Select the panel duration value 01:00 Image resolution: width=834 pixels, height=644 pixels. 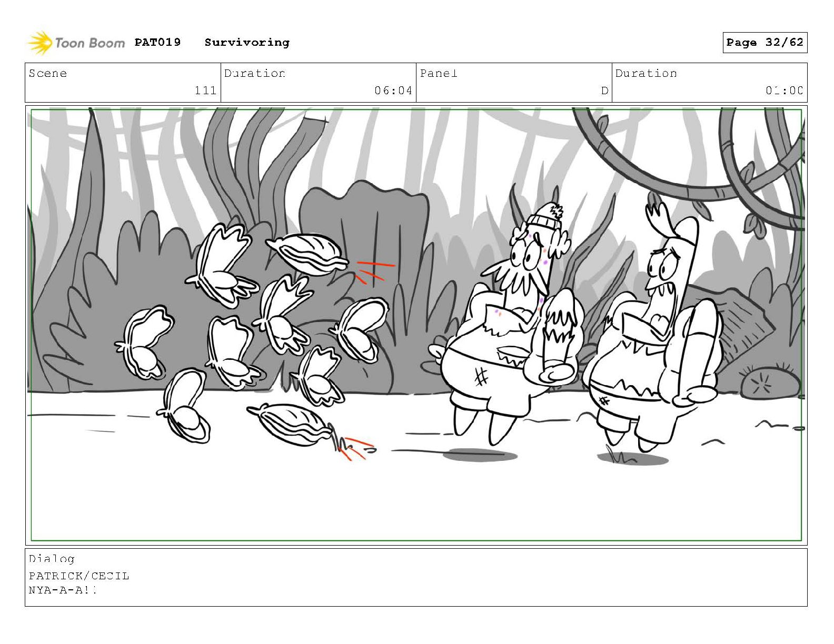(x=785, y=90)
